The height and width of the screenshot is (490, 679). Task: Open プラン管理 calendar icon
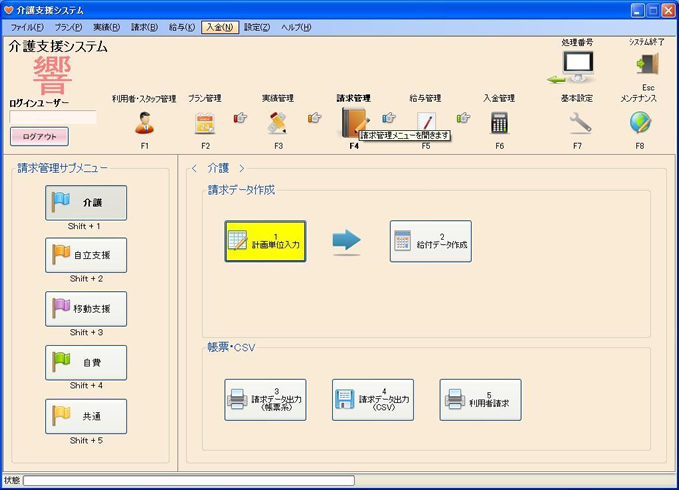(205, 123)
